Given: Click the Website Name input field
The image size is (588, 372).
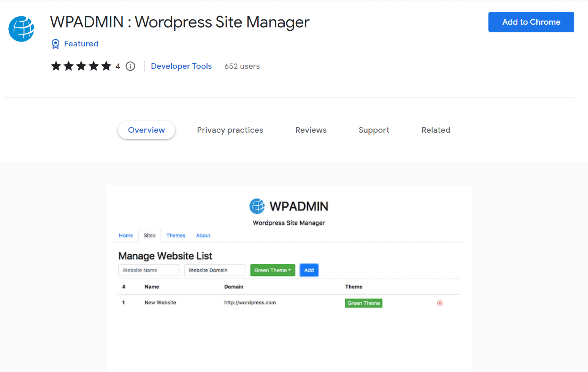Looking at the screenshot, I should tap(149, 270).
